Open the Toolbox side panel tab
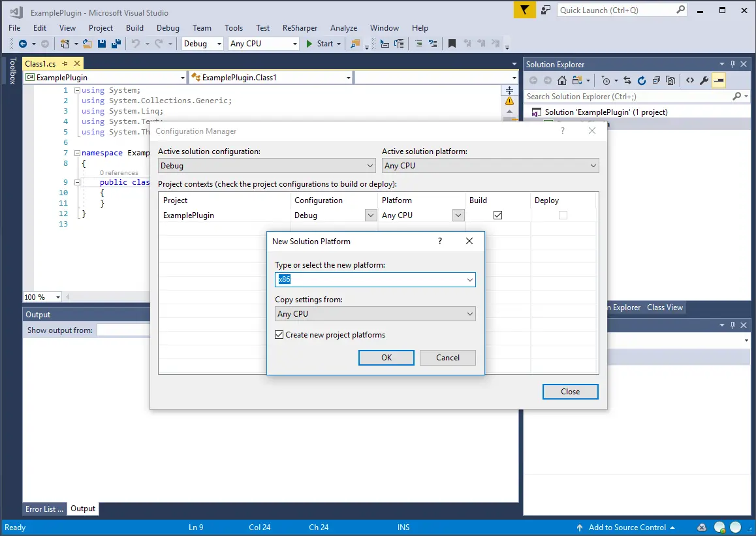Image resolution: width=756 pixels, height=536 pixels. [x=12, y=71]
